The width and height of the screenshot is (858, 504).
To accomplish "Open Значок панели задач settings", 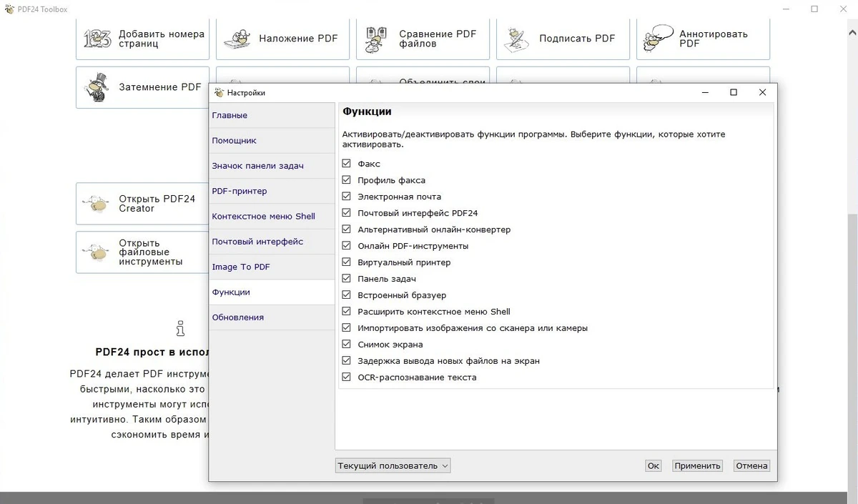I will pos(272,166).
